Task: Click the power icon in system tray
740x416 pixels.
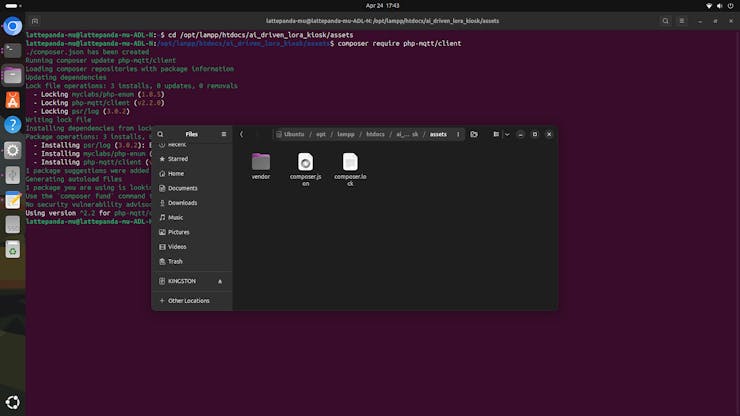Action: point(731,6)
